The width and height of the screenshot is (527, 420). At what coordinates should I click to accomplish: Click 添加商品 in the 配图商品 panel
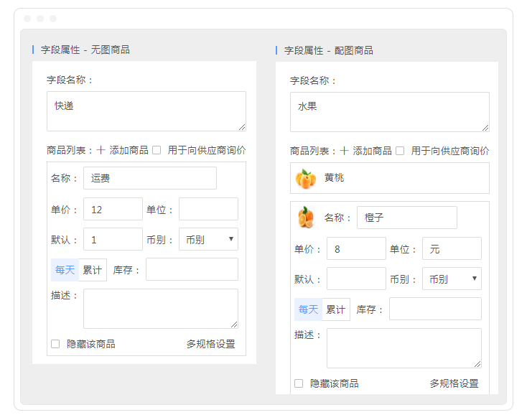[372, 151]
